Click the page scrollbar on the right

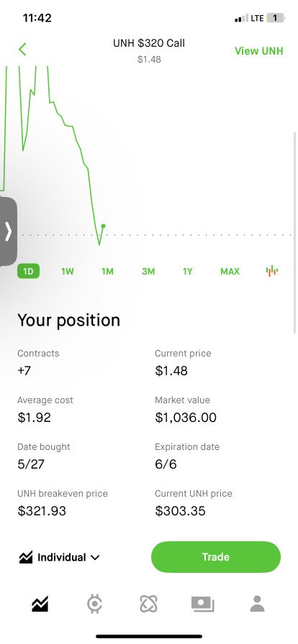click(x=294, y=232)
